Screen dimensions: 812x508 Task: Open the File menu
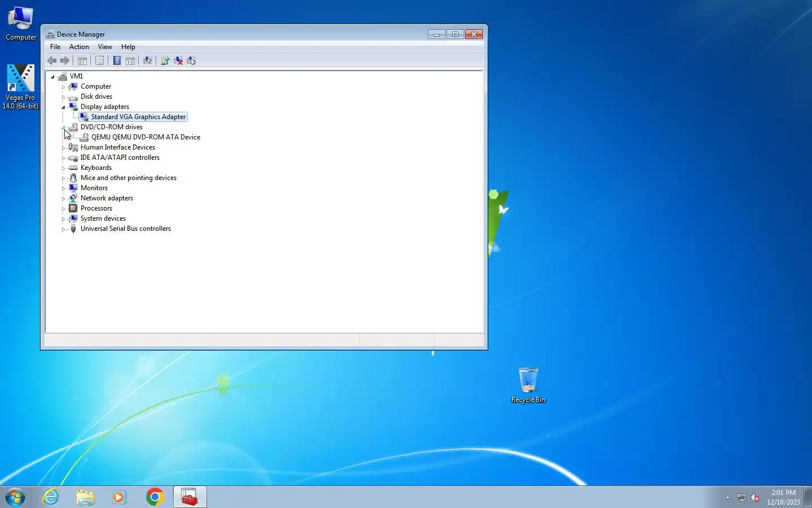[x=55, y=47]
